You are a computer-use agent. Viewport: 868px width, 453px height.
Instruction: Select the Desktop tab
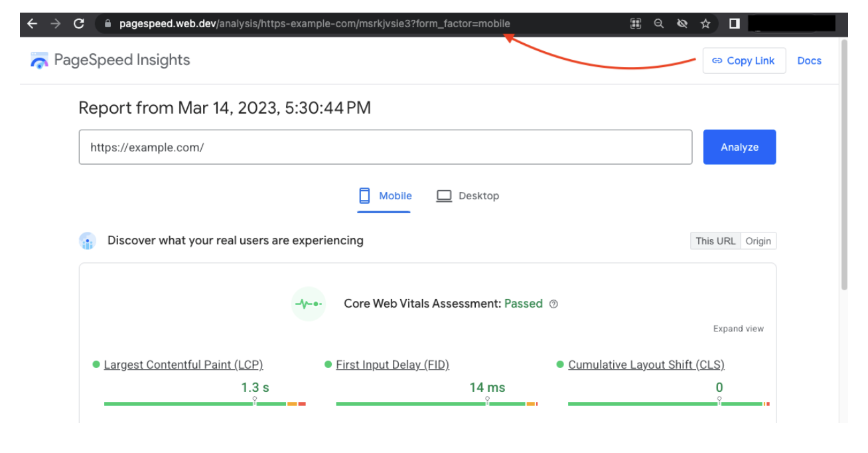coord(467,196)
